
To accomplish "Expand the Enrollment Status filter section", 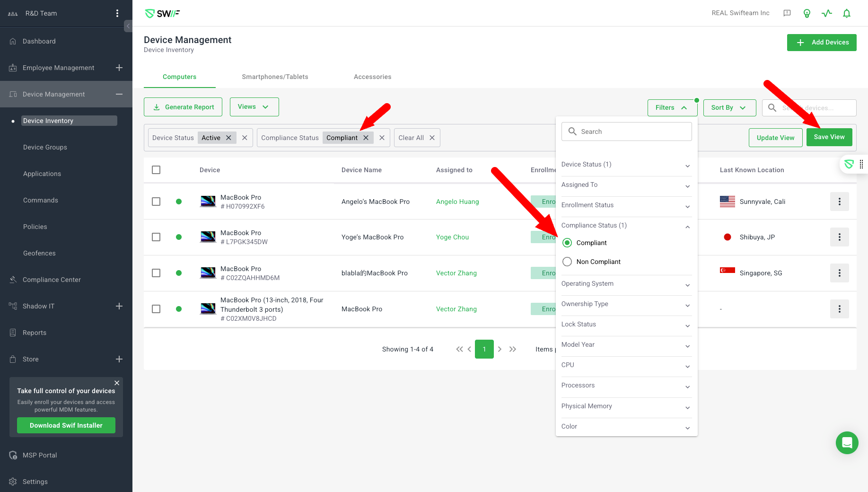I will point(626,205).
